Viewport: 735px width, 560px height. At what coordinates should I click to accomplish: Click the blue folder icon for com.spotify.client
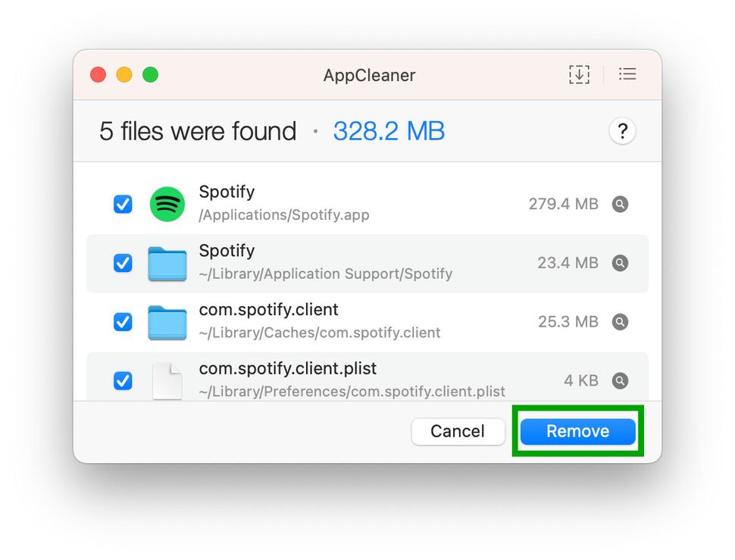point(167,322)
